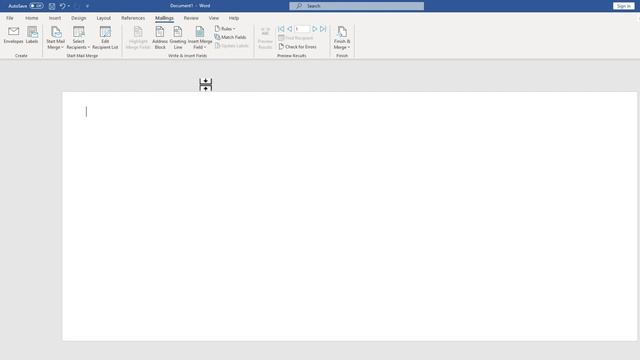This screenshot has height=360, width=640.
Task: Switch to the Design tab
Action: pos(78,18)
